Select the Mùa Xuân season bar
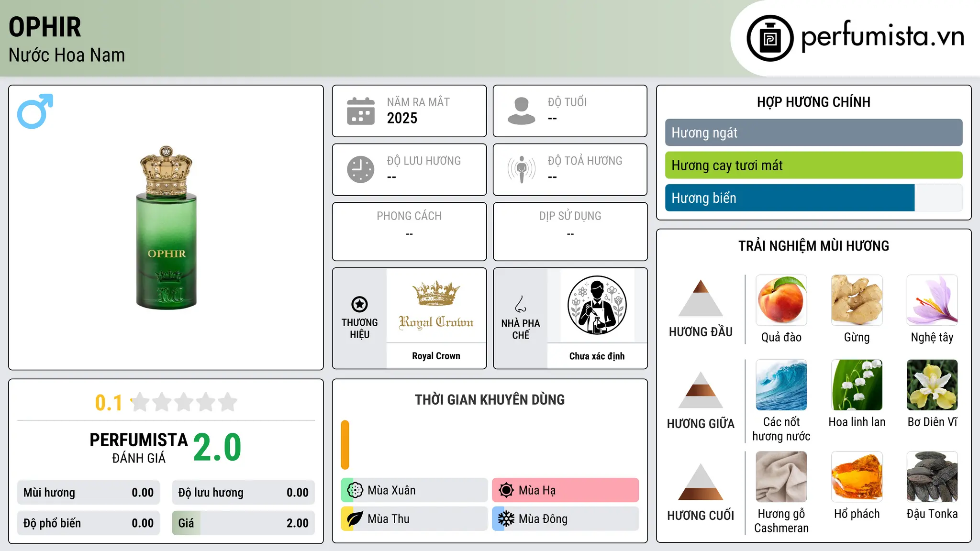Image resolution: width=980 pixels, height=551 pixels. coord(414,490)
